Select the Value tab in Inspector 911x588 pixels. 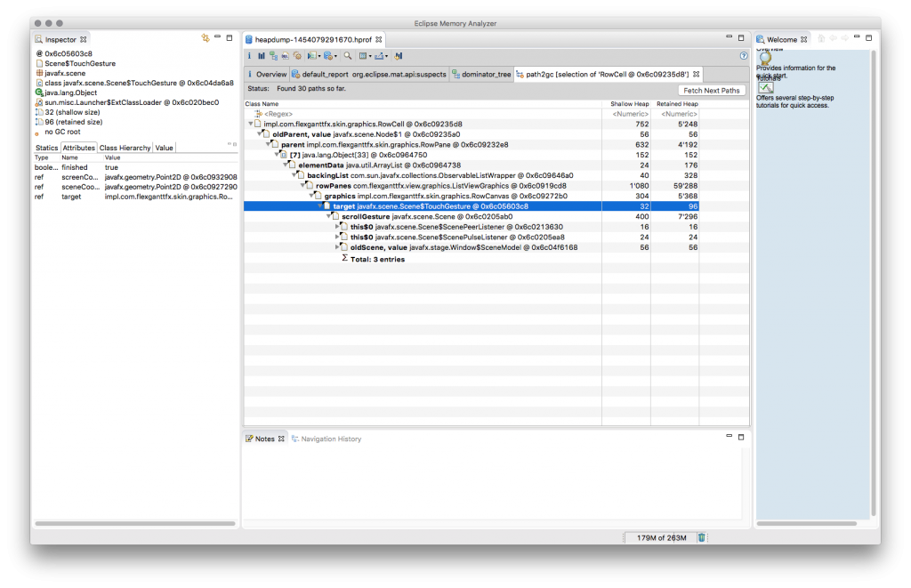click(164, 148)
